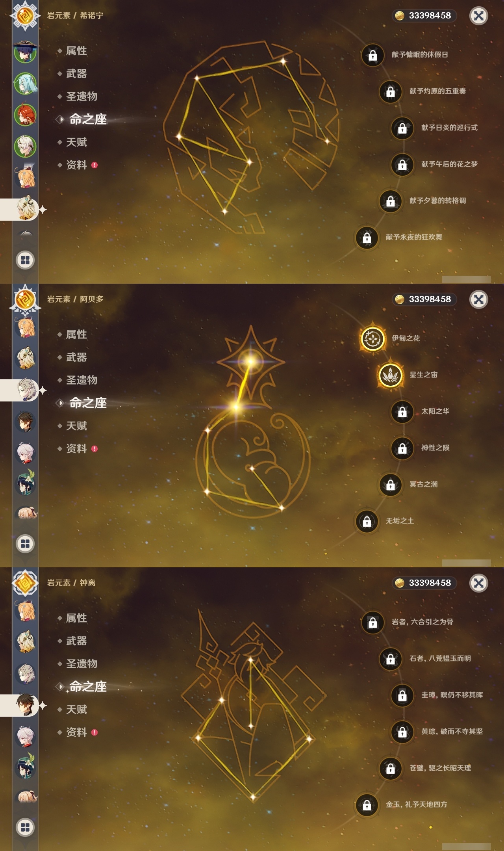View the unlocked 伊甸之花 constellation icon
504x851 pixels.
coord(372,339)
